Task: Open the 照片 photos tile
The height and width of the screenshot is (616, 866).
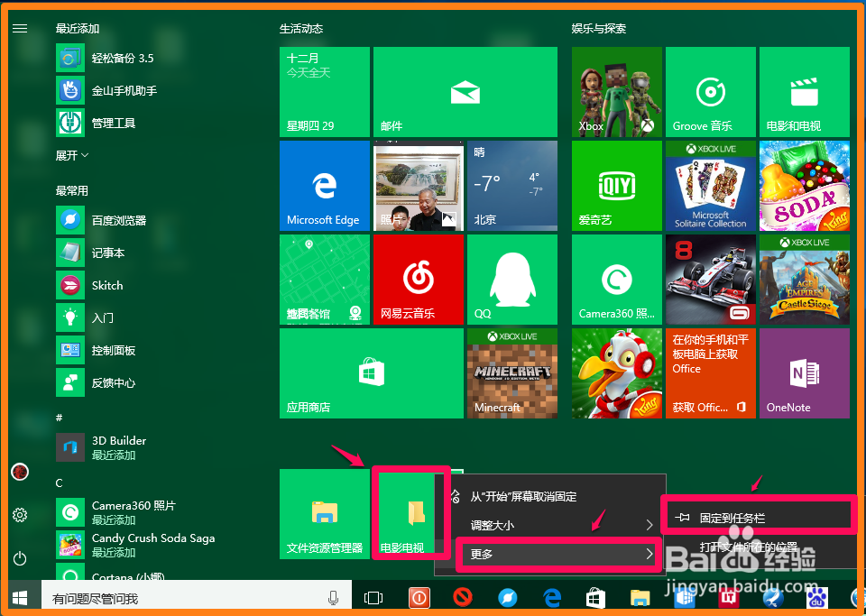Action: (x=419, y=186)
